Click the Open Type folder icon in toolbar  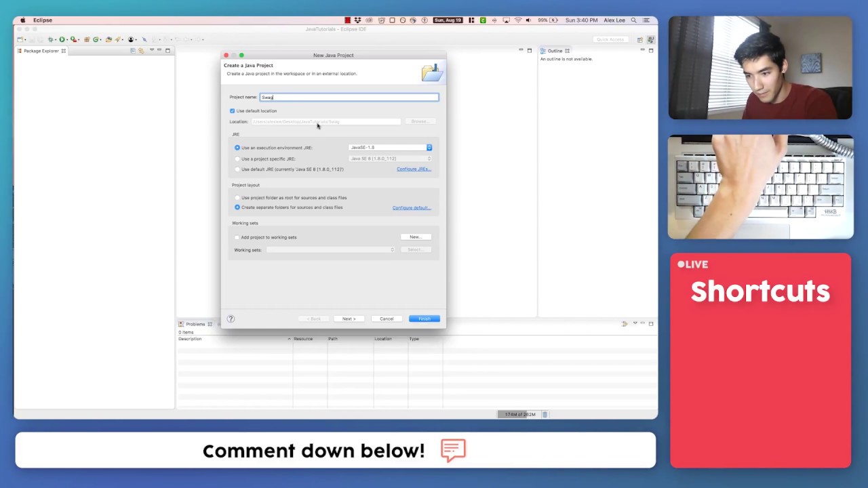[x=108, y=39]
